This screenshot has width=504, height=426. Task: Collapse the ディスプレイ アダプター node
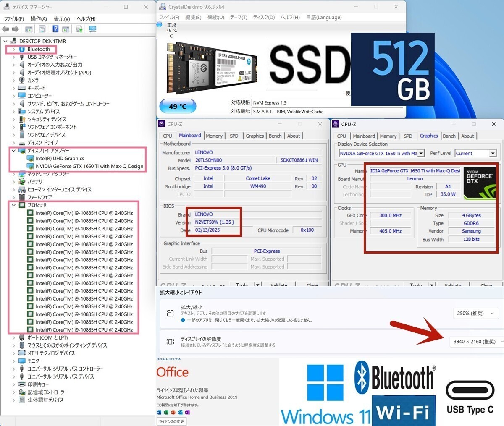[x=13, y=150]
